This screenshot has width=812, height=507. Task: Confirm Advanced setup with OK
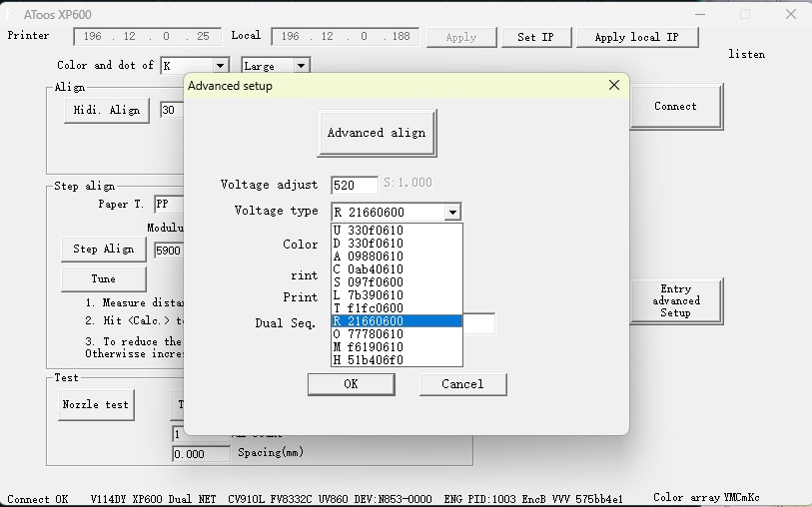point(352,384)
